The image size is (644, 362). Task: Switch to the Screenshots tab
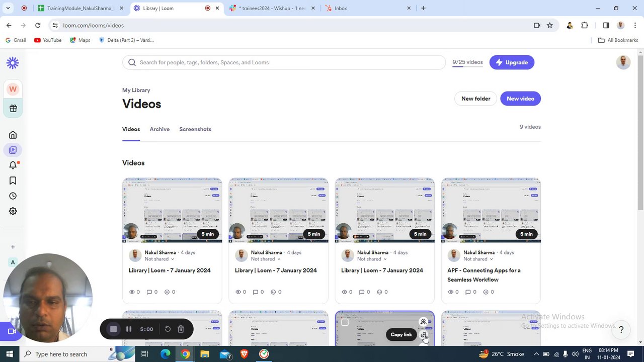pyautogui.click(x=195, y=129)
